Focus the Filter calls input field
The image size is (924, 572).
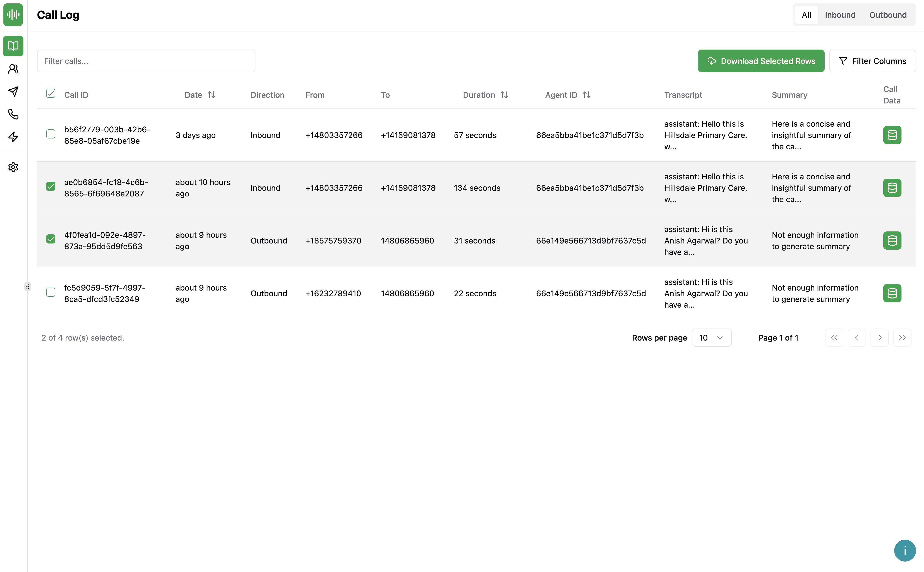point(146,61)
